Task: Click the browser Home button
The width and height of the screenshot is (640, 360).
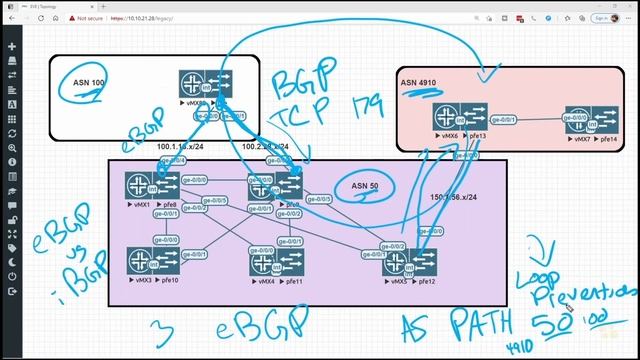Action: coord(56,18)
